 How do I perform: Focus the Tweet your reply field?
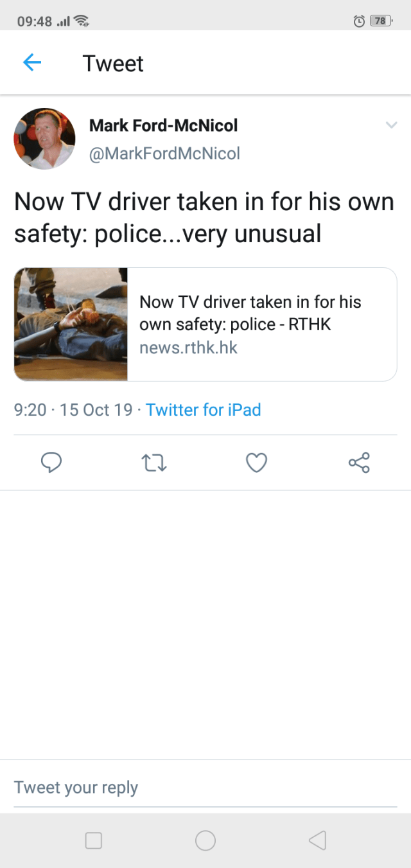pyautogui.click(x=205, y=788)
